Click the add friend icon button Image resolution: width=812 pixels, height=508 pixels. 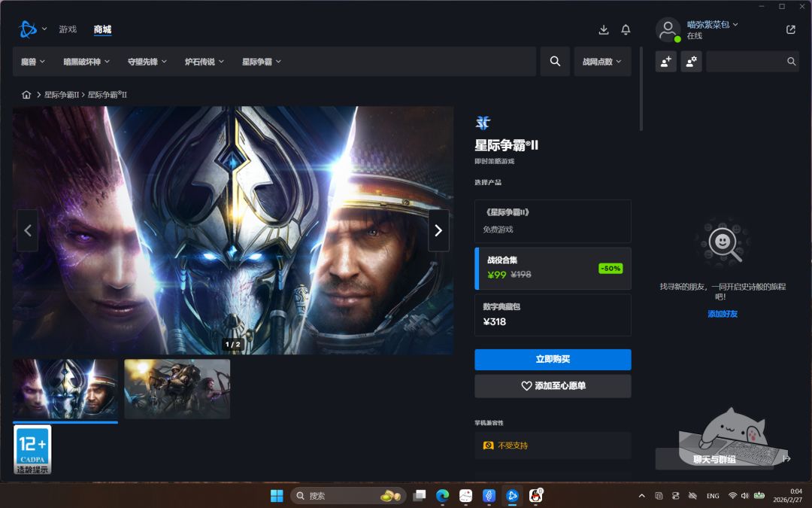666,62
